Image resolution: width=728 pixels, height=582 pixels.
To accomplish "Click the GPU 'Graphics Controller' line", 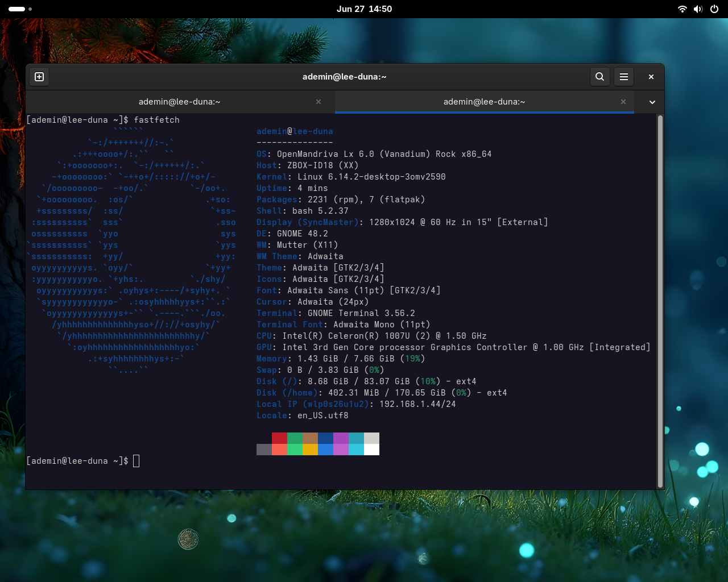I will tap(453, 347).
